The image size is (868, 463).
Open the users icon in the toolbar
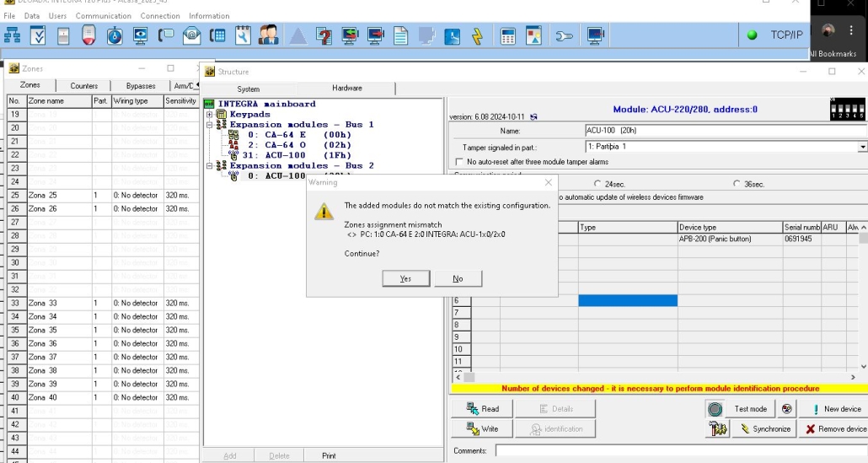(268, 35)
